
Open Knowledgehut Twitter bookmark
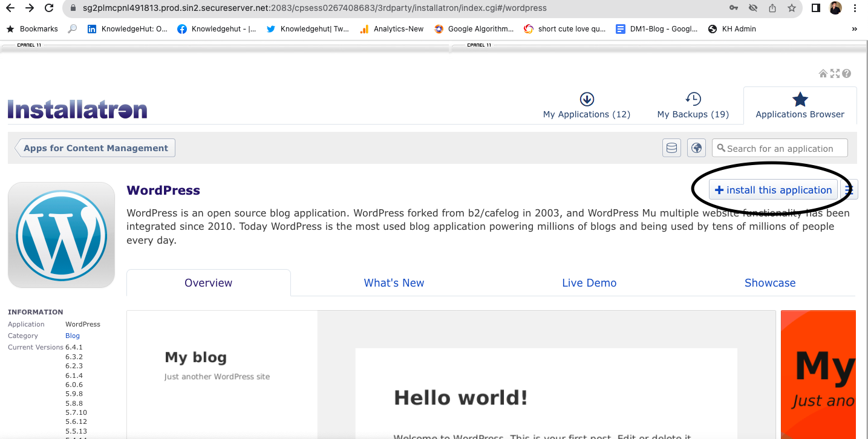307,28
